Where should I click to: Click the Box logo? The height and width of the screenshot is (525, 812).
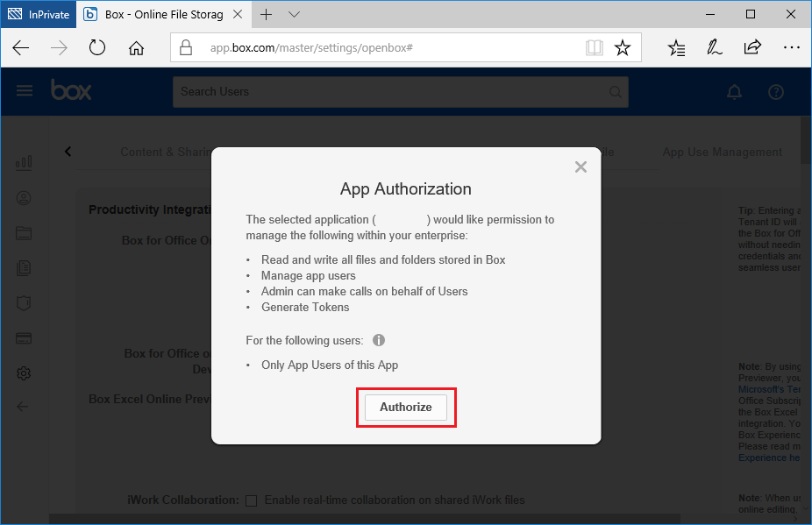[71, 89]
